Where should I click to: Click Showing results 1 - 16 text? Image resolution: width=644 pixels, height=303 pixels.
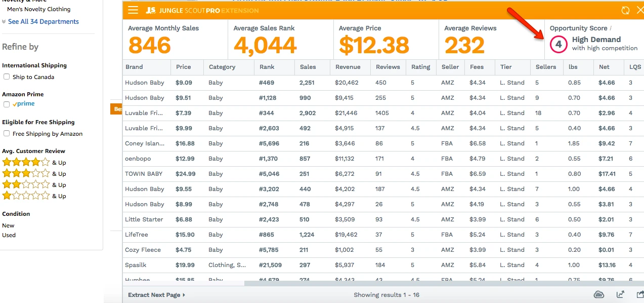tap(387, 295)
